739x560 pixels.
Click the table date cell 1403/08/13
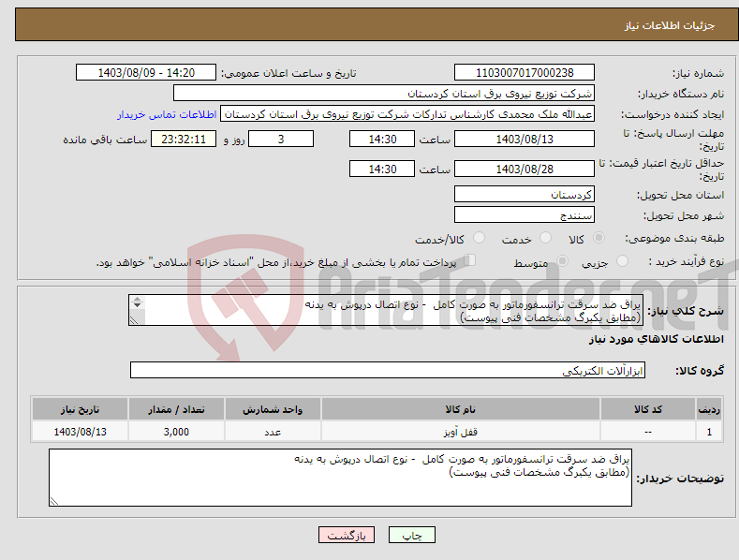(x=81, y=432)
